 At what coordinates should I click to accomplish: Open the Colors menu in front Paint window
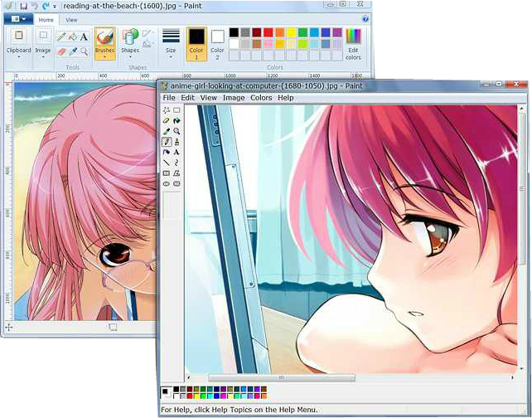pyautogui.click(x=261, y=98)
